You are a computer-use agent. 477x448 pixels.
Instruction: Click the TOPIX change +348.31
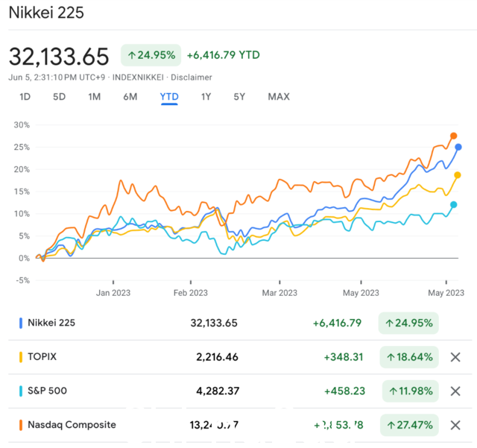pos(344,357)
